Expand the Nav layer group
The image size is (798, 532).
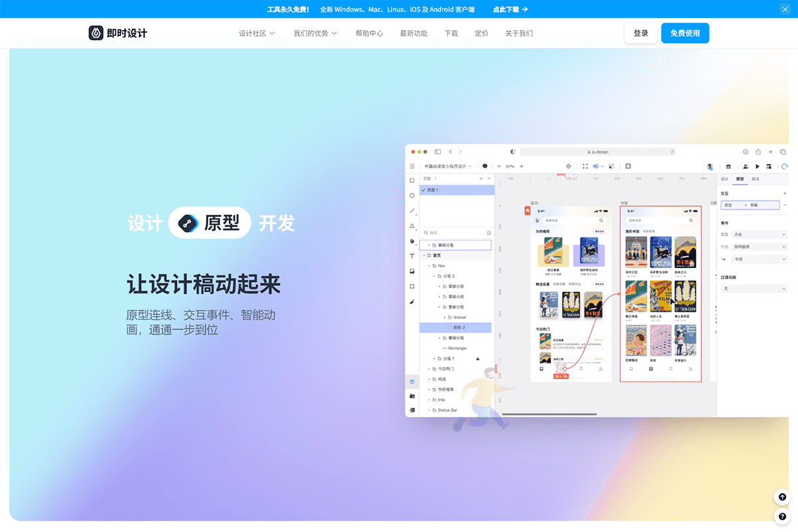(429, 265)
